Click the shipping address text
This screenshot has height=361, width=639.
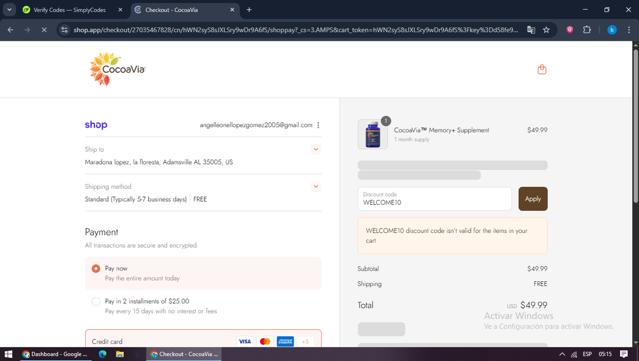(x=159, y=162)
